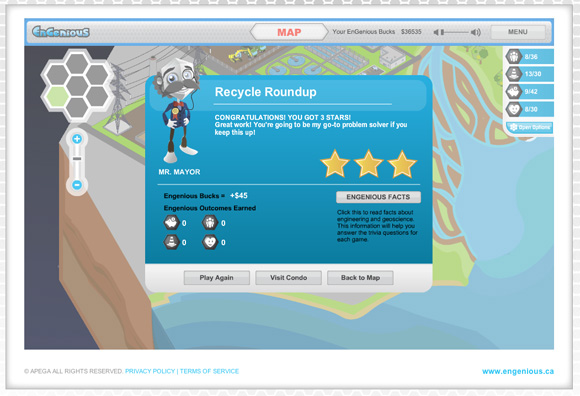Click the piggy bank outcome icon in dialog

(171, 223)
